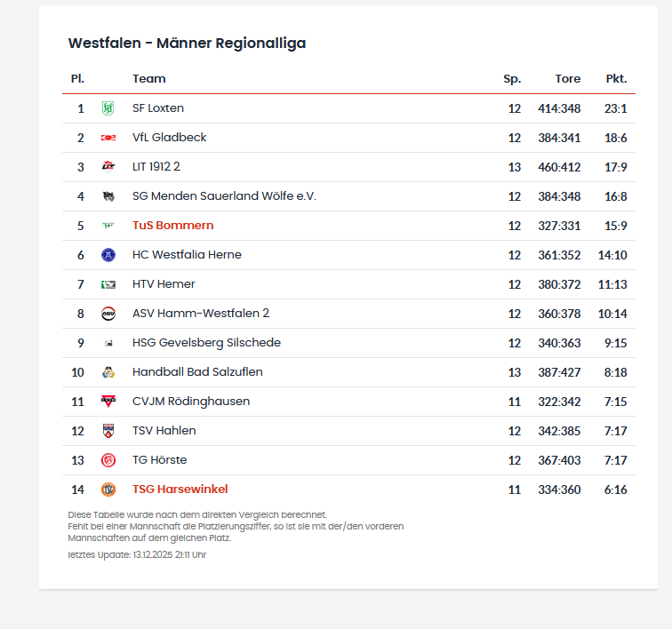Click the Team column header

(x=148, y=79)
